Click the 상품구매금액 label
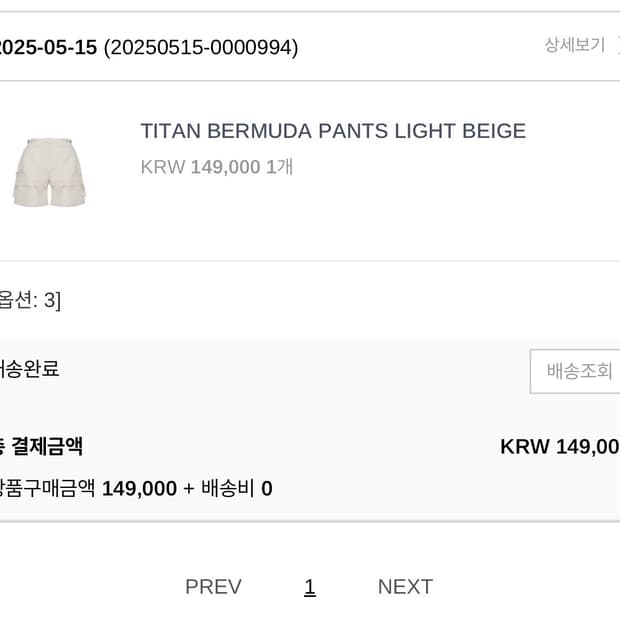 tap(46, 488)
